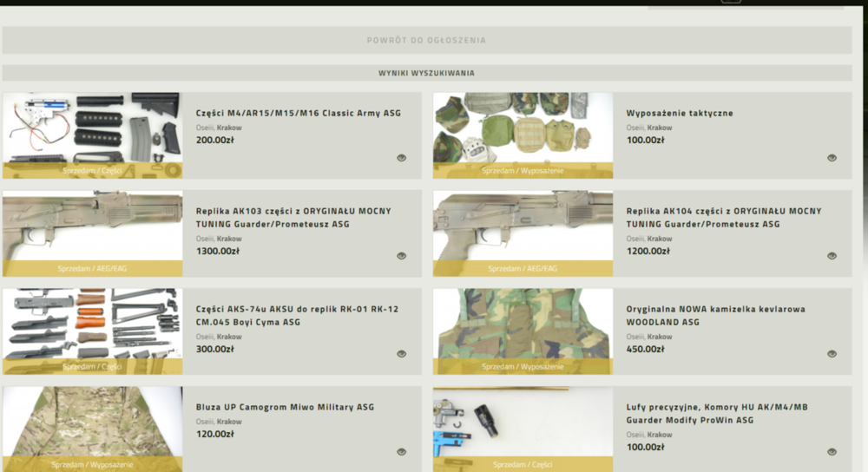Open Replika AK103 części z ORYGINAŁU title
The width and height of the screenshot is (868, 472).
(x=293, y=218)
